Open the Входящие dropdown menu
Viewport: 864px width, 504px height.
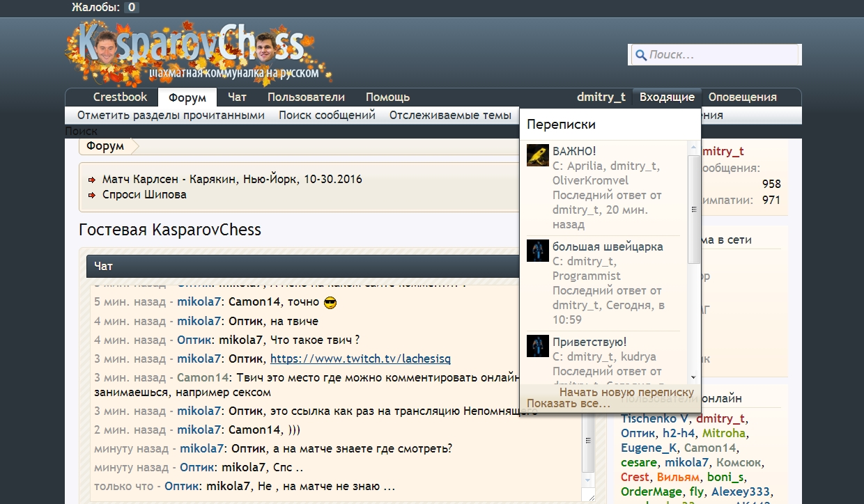(x=667, y=97)
